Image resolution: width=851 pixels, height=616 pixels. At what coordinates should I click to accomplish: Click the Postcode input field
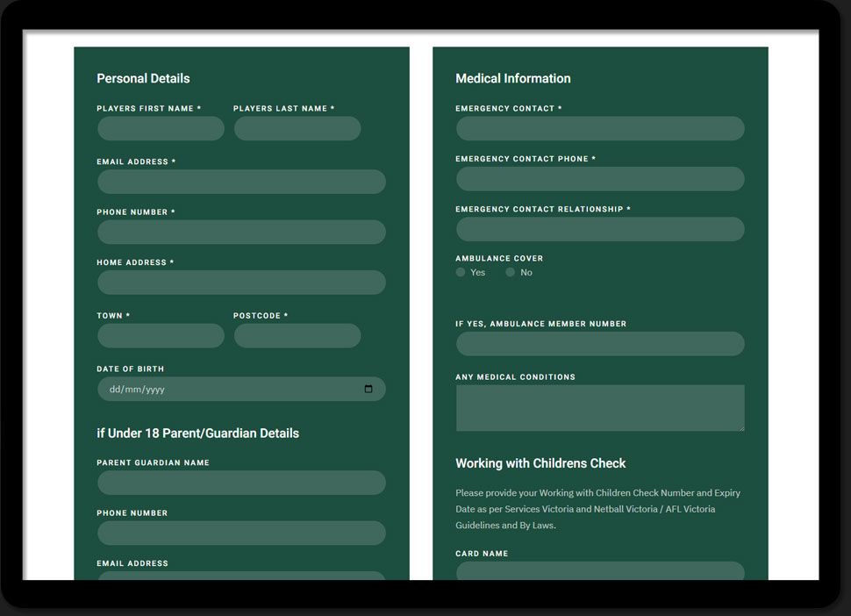tap(297, 336)
